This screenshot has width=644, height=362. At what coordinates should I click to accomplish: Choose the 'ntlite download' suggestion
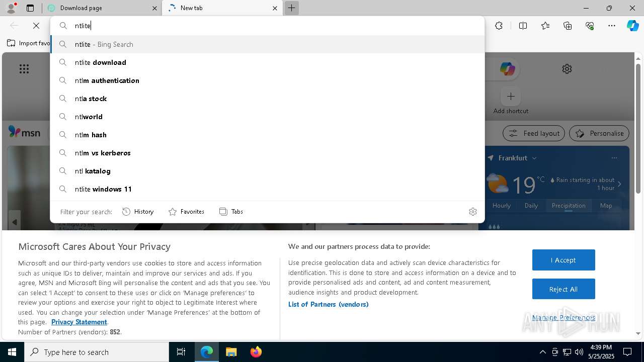[267, 62]
